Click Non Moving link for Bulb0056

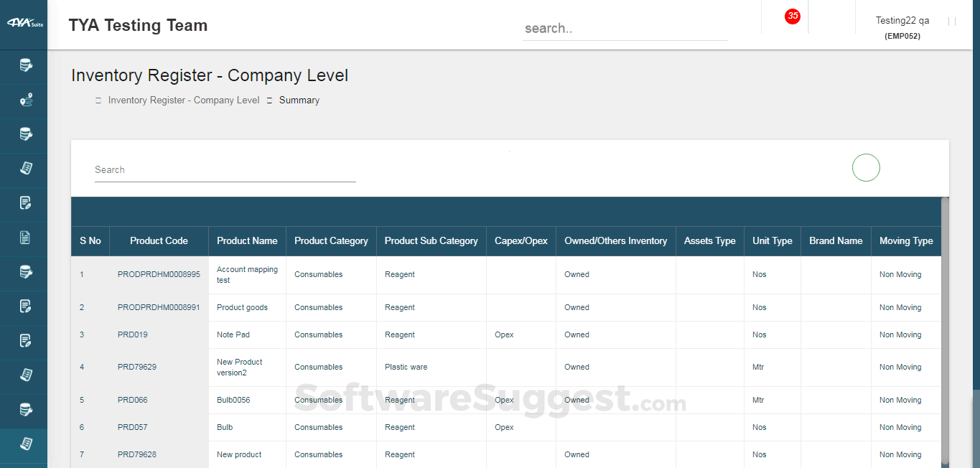(900, 400)
